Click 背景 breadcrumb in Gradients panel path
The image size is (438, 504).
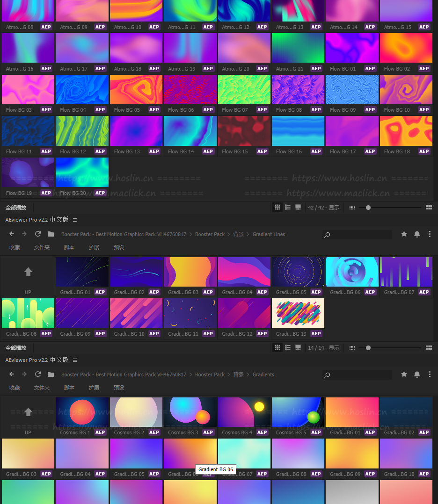click(239, 374)
